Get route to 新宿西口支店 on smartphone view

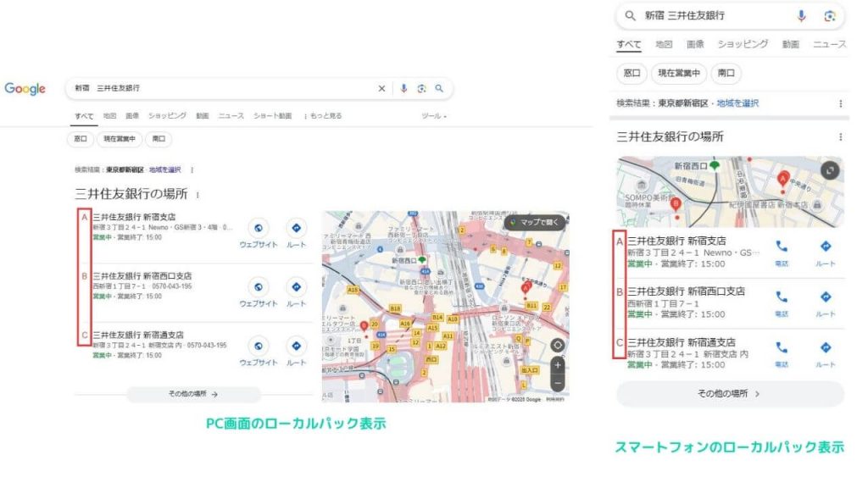[826, 303]
